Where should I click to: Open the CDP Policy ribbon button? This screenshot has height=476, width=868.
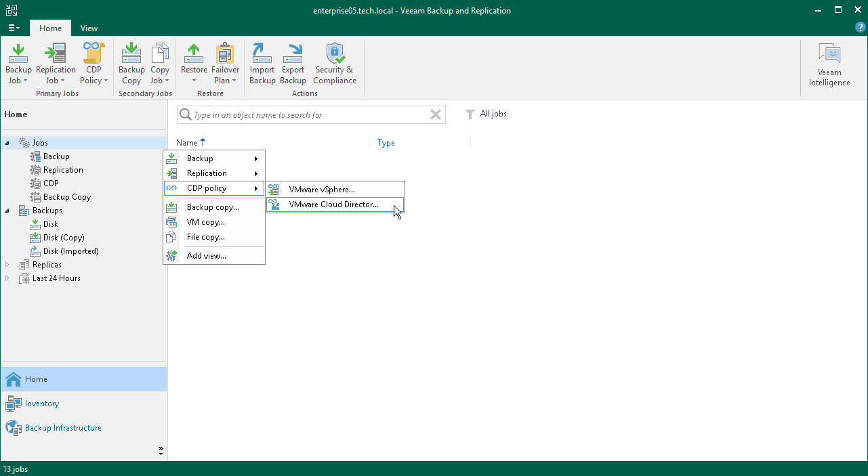coord(94,64)
